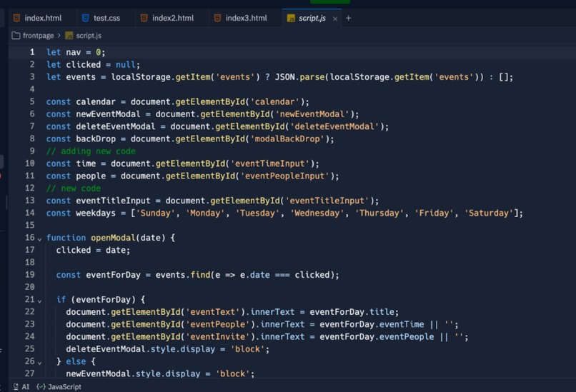
Task: Click the CSS icon on test.css tab
Action: click(85, 18)
